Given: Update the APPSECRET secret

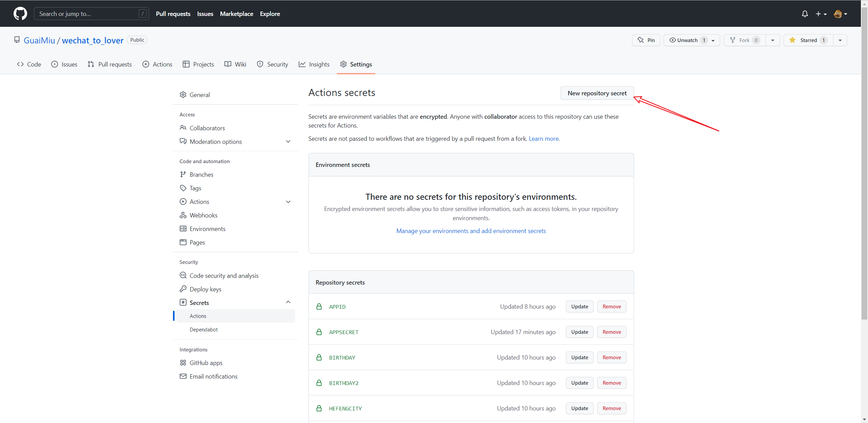Looking at the screenshot, I should [x=579, y=332].
